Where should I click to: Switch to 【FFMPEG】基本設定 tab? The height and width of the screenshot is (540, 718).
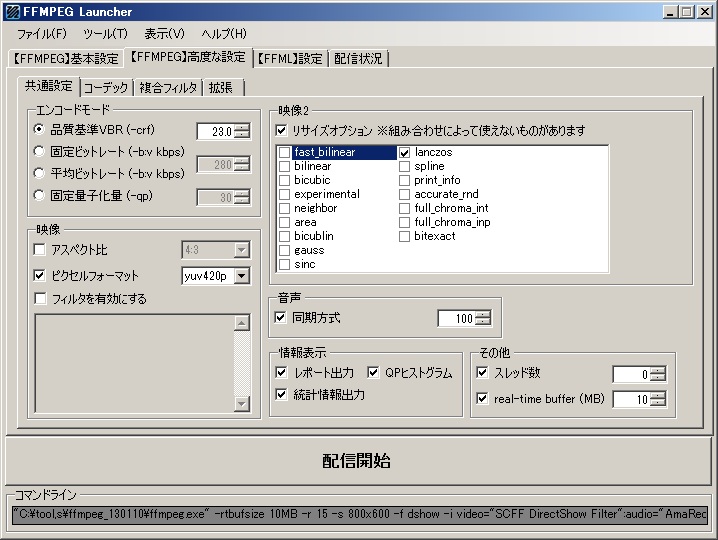click(x=65, y=59)
